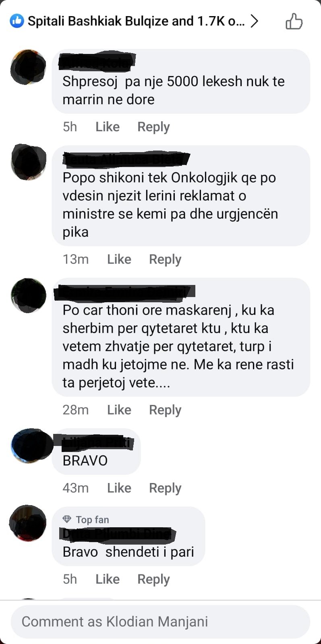Open avatar of the Top fan commenter
Image resolution: width=321 pixels, height=644 pixels.
(28, 523)
